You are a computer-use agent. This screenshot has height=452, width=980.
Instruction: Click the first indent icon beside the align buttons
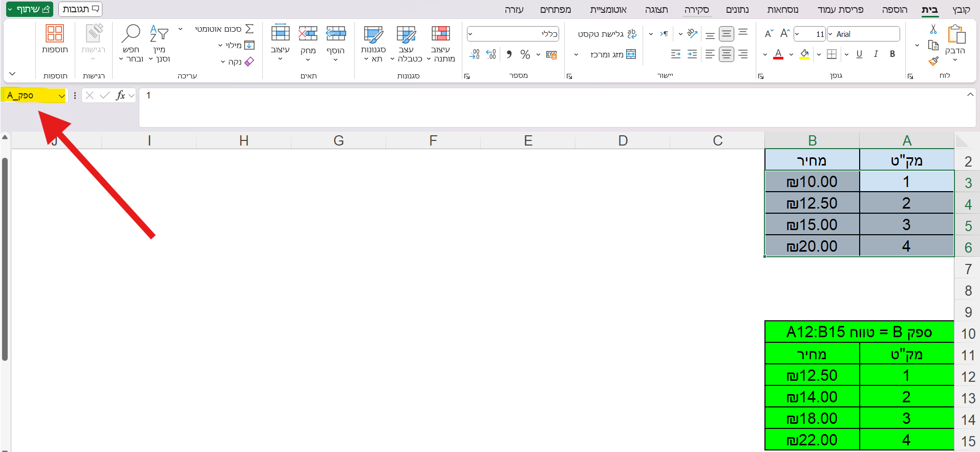point(692,54)
